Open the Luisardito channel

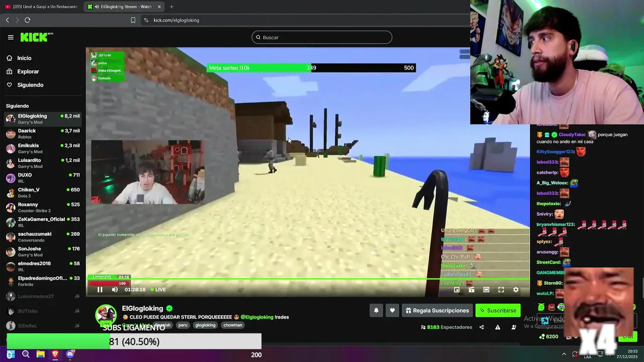(43, 163)
